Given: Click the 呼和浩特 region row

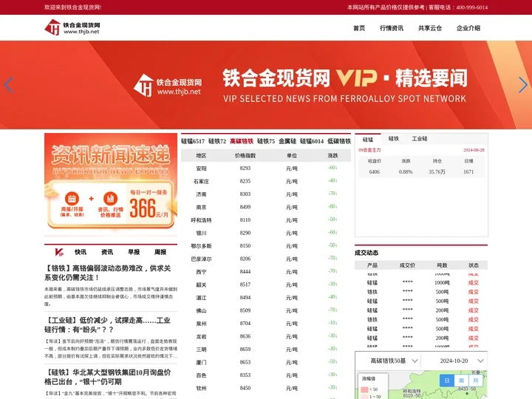Looking at the screenshot, I should click(x=266, y=220).
